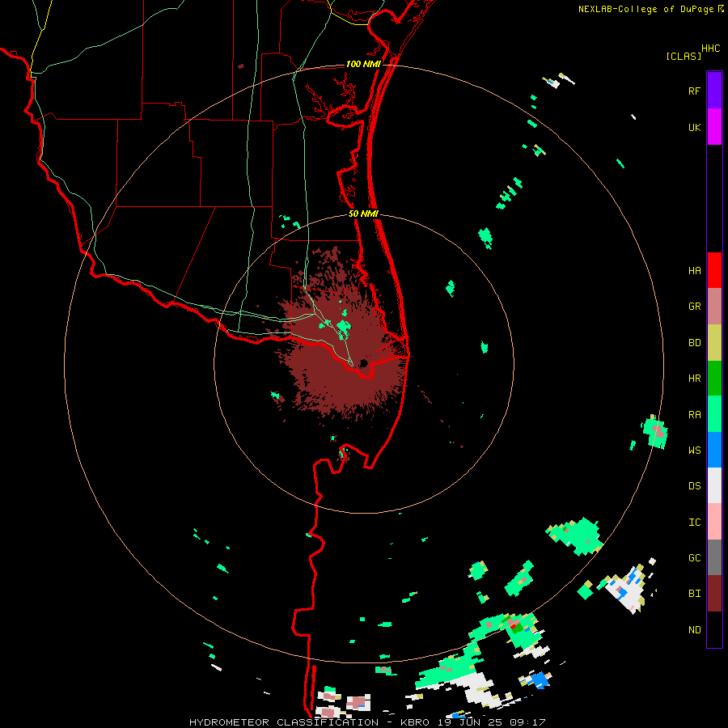Click the '100 NMI' range ring label
Viewport: 728px width, 728px height.
click(x=363, y=64)
